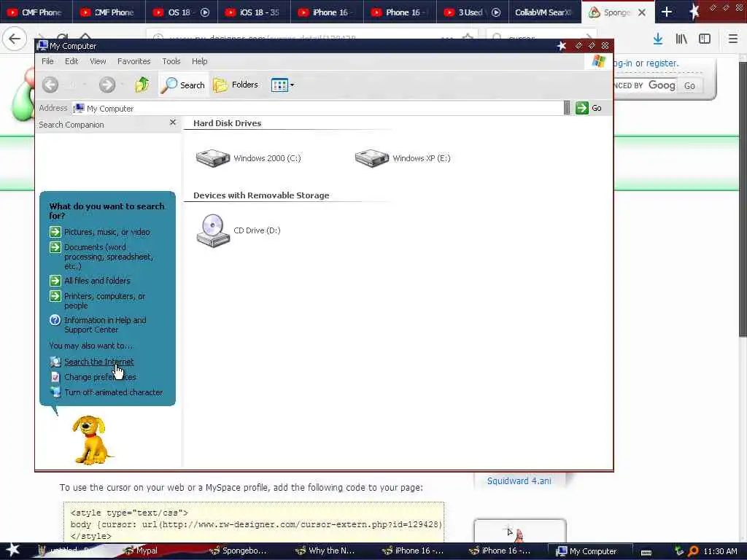Select the Windows 2000 (C:) drive
Image resolution: width=747 pixels, height=560 pixels.
tap(248, 158)
